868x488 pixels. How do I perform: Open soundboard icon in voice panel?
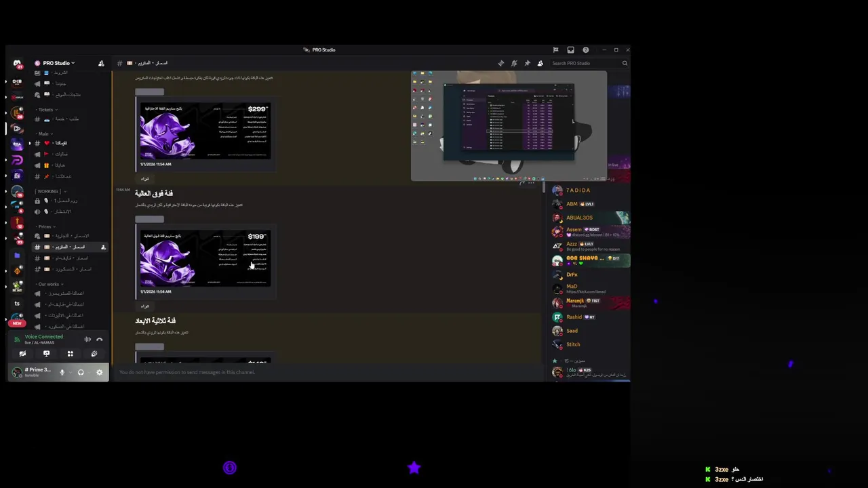point(94,354)
